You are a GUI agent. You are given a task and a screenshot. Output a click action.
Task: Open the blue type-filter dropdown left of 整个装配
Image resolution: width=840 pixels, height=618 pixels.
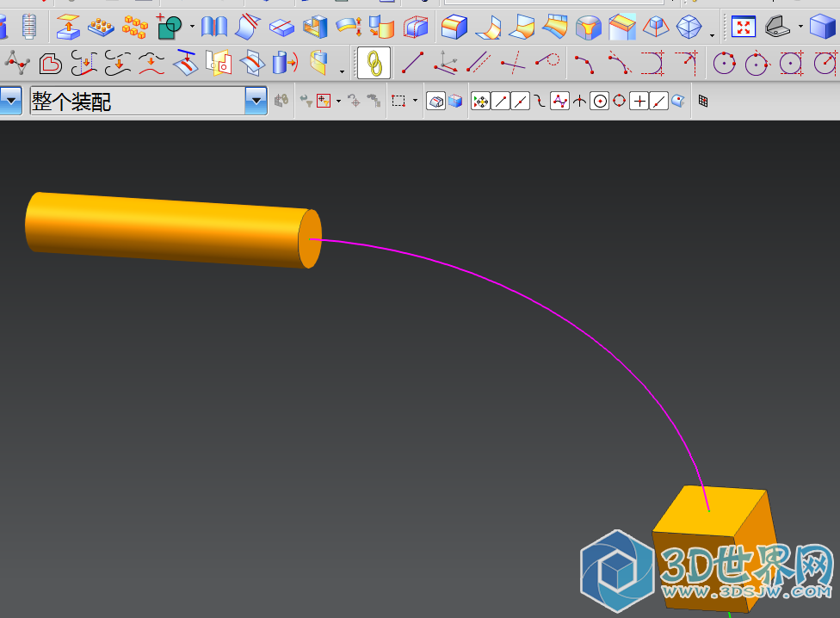coord(10,101)
